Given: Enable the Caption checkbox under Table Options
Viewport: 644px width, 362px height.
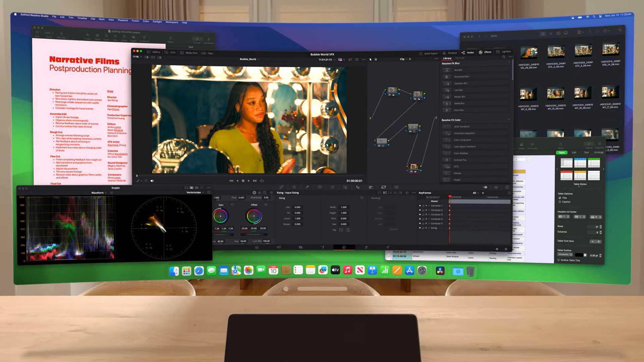Looking at the screenshot, I should [x=559, y=202].
